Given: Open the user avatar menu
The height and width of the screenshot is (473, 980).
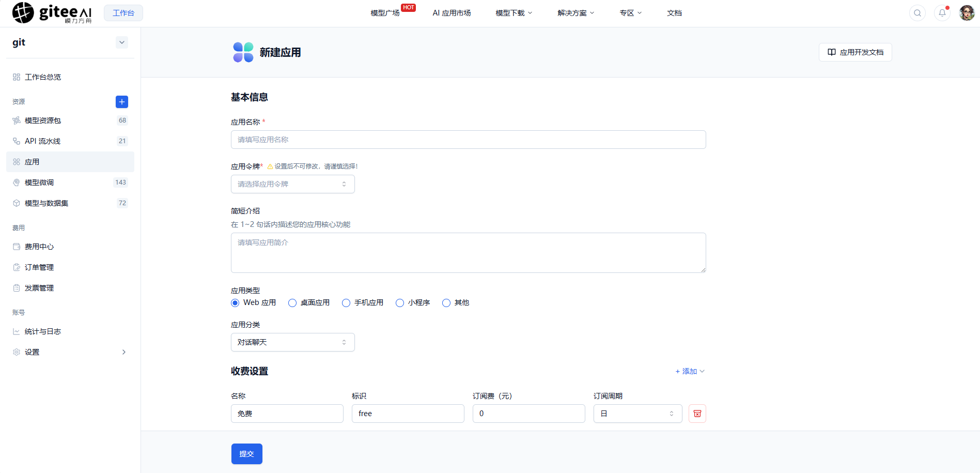Looking at the screenshot, I should coord(967,13).
